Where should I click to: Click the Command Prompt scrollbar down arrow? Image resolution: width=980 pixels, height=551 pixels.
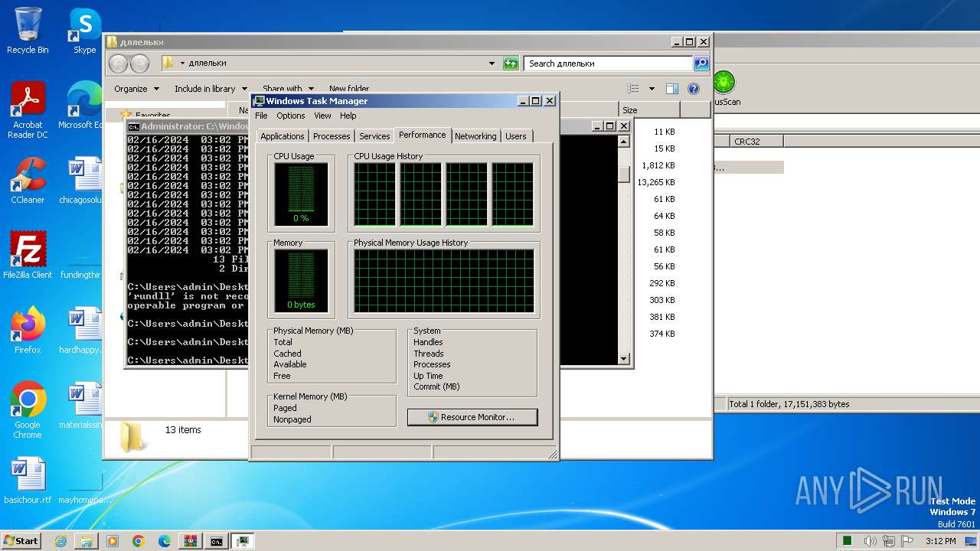click(623, 359)
